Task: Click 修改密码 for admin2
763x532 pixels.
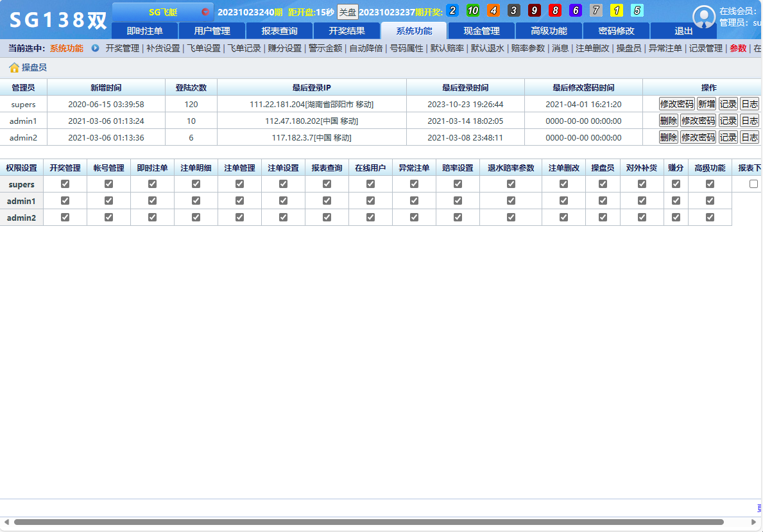Action: 698,137
